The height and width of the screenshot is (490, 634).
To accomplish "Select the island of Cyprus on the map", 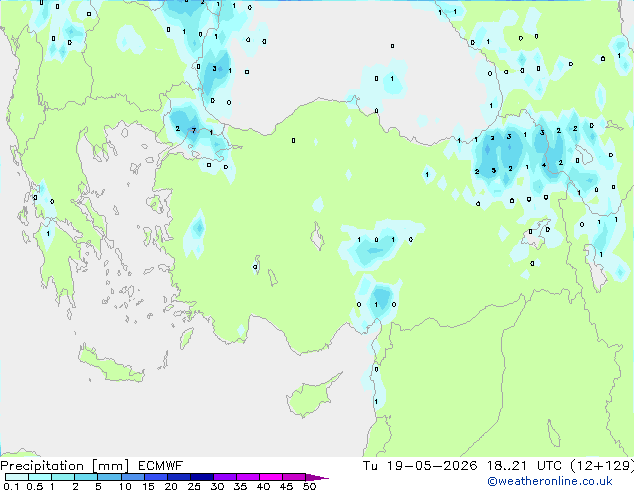I will click(312, 395).
